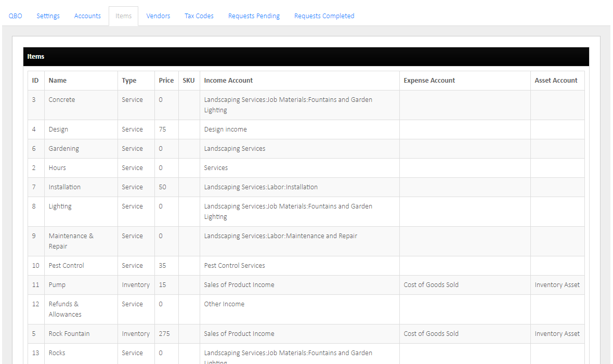View the Requests Completed tab
Screen dimensions: 613x364
coord(324,16)
